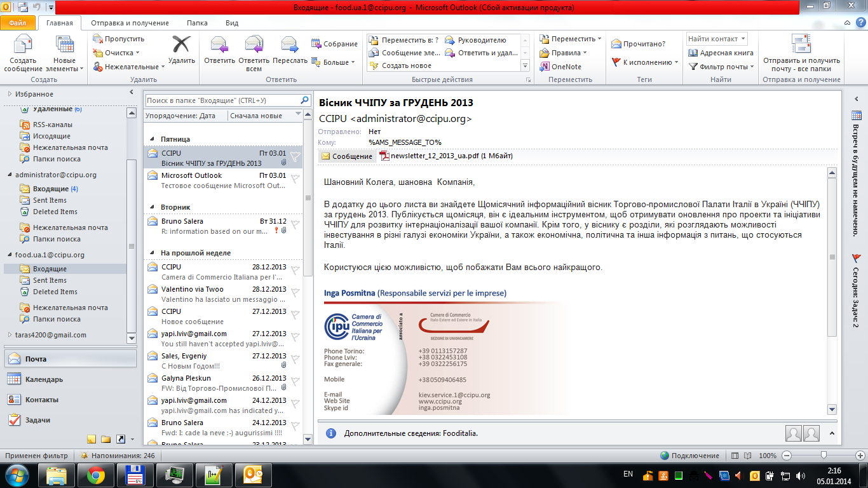
Task: Open Правила rules dropdown
Action: pos(563,53)
